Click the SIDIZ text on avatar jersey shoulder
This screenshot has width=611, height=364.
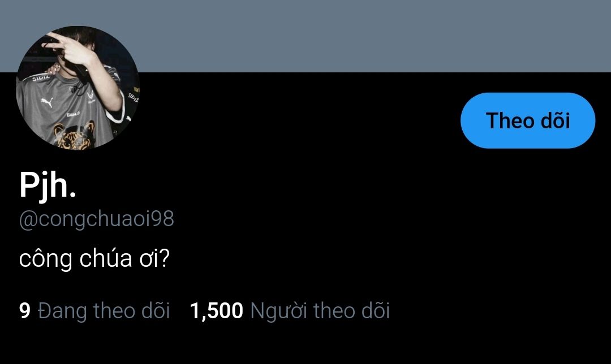41,78
